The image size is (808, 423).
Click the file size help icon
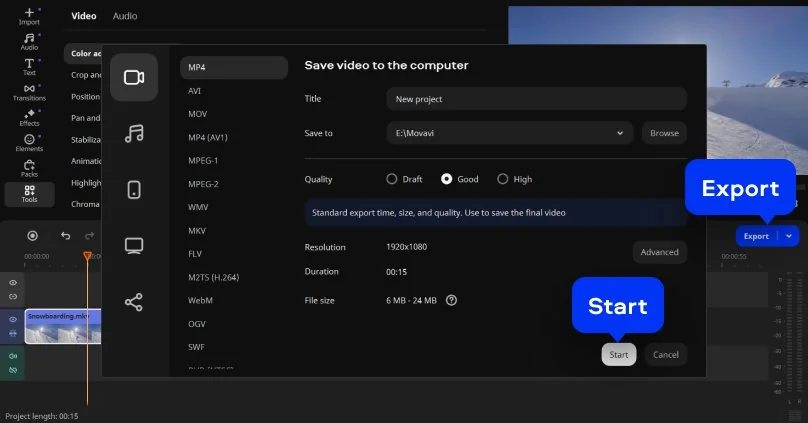(451, 299)
